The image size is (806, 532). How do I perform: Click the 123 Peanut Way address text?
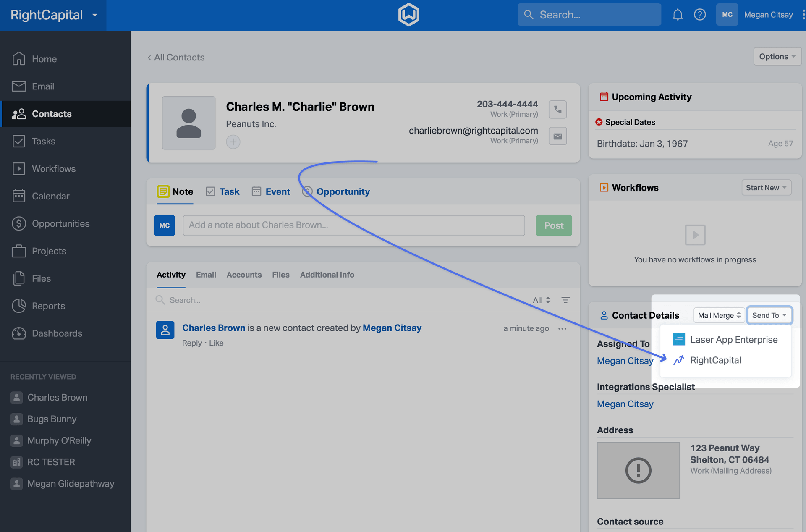tap(725, 448)
